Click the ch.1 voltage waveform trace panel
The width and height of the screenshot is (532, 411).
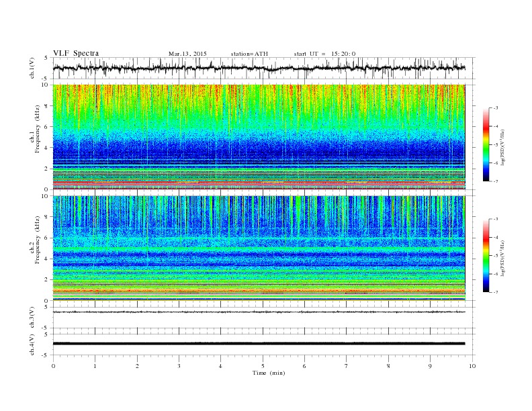point(264,68)
